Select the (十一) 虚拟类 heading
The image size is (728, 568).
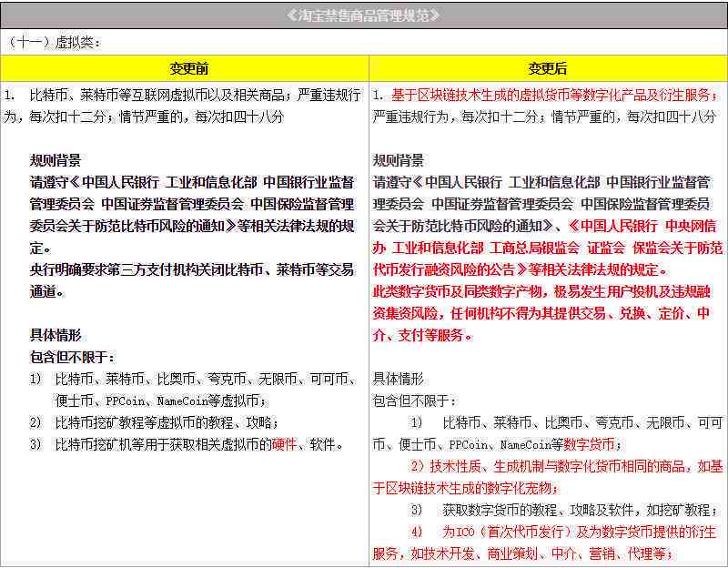tap(54, 42)
